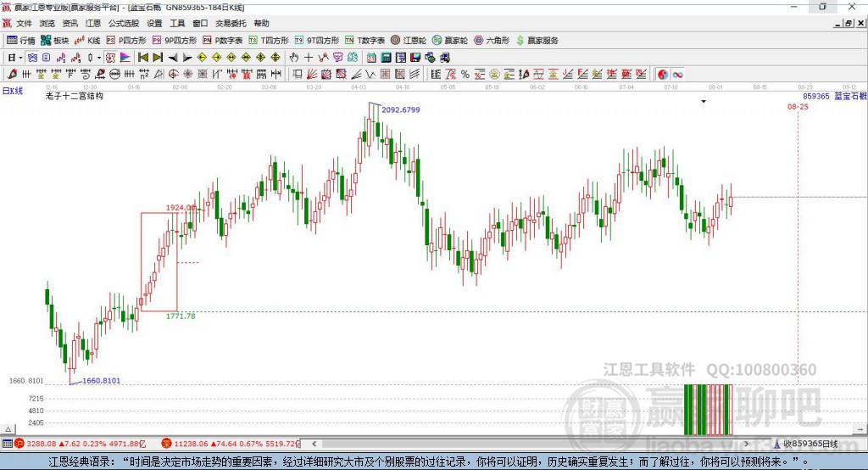Toggle the yin-yang red-blue icon
868x470 pixels.
pyautogui.click(x=663, y=75)
